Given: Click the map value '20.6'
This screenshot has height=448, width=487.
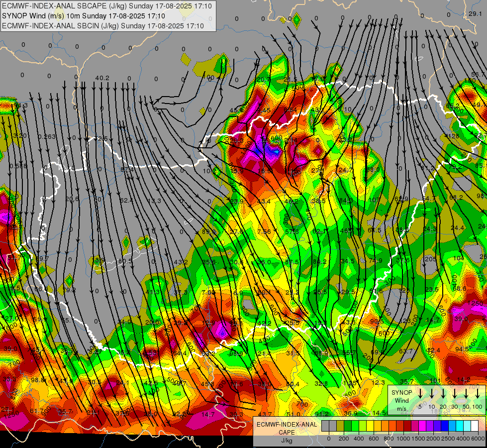Looking at the screenshot, I should pyautogui.click(x=72, y=199).
